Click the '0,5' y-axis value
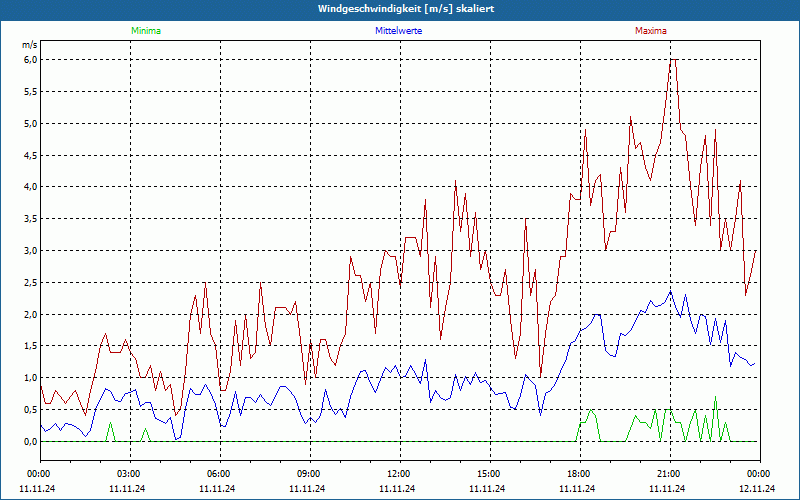Viewport: 800px width, 500px height. pos(31,410)
